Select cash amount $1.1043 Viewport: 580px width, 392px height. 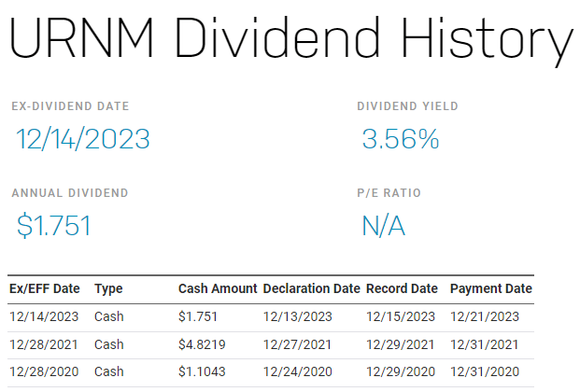coord(202,372)
